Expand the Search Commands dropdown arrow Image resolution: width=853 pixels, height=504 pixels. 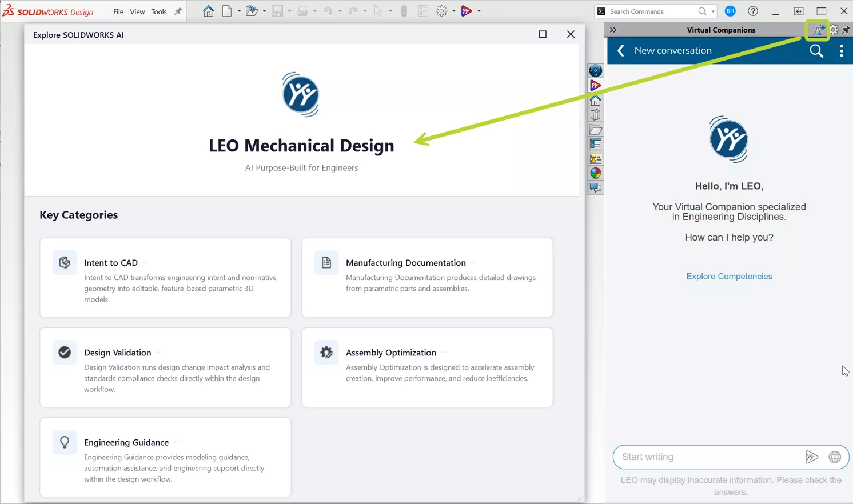[x=713, y=11]
